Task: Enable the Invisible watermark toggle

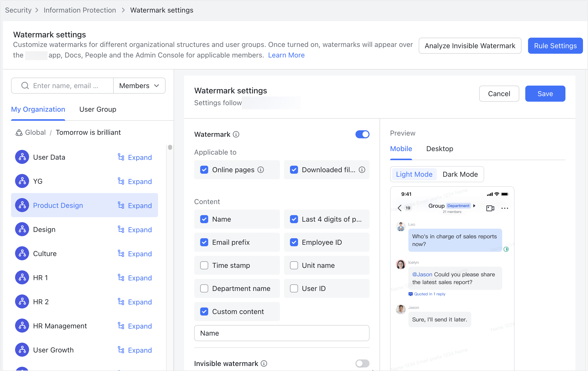Action: tap(362, 363)
